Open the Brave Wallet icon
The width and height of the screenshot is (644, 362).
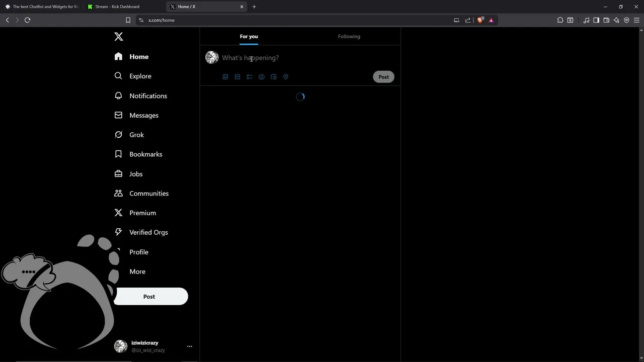coord(606,20)
